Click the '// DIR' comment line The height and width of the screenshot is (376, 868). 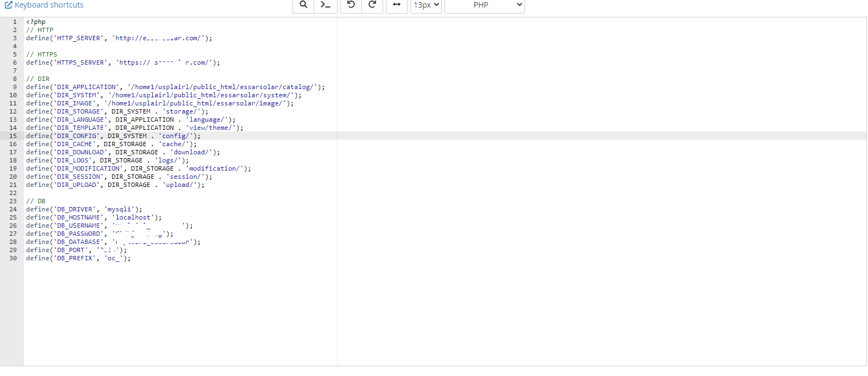tap(38, 79)
